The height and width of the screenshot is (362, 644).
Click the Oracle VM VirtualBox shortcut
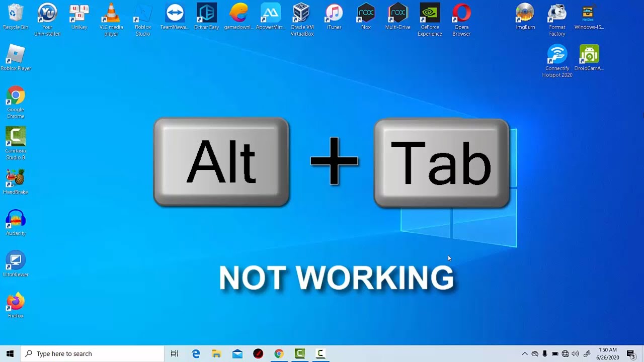pos(302,14)
